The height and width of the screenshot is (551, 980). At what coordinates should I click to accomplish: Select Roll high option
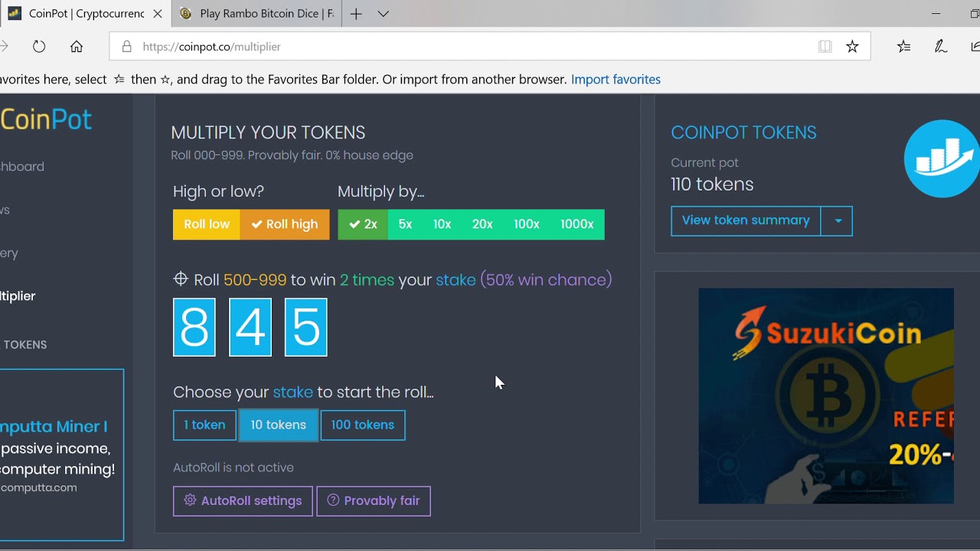pyautogui.click(x=285, y=224)
